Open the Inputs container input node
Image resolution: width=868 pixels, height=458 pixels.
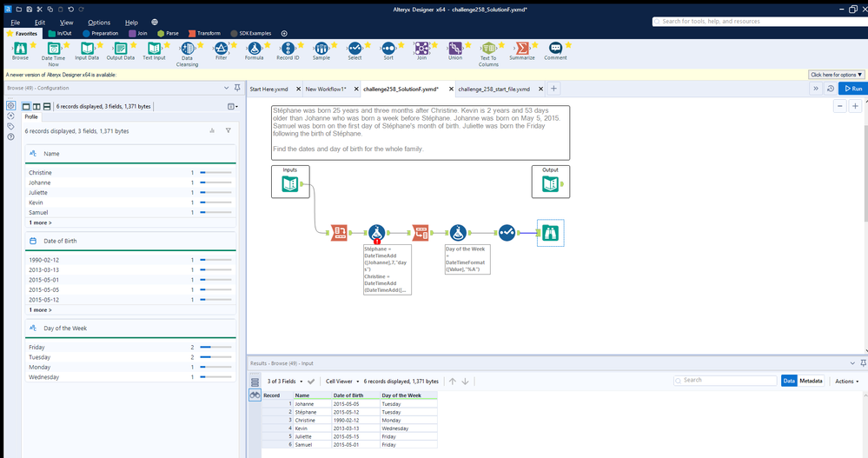point(290,183)
